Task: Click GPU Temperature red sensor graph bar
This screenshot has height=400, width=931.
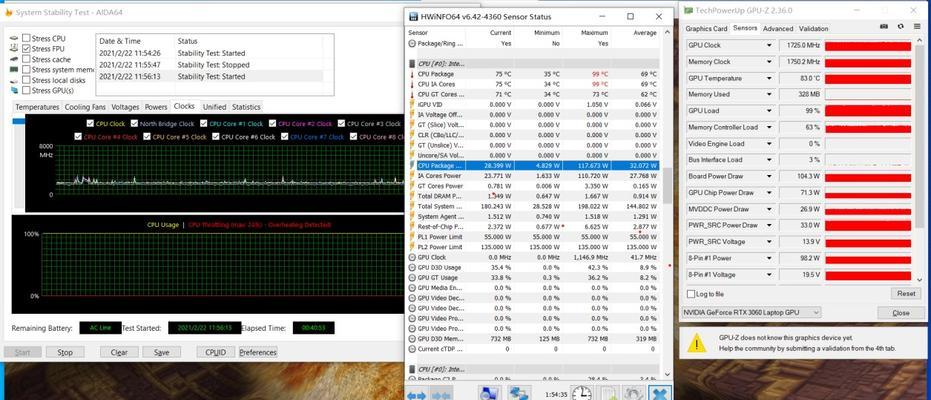Action: point(867,78)
